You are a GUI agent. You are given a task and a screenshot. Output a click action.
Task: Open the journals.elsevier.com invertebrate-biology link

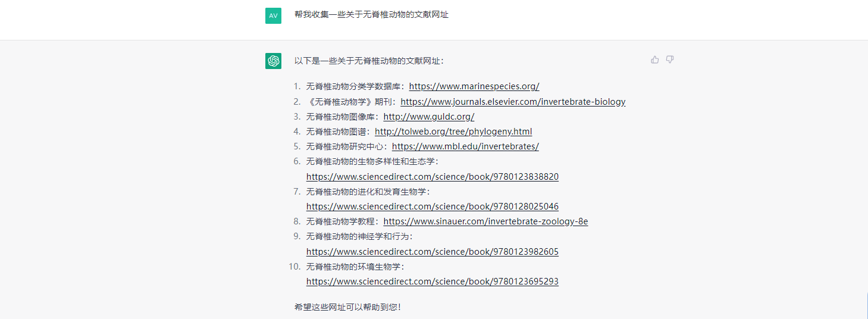[x=513, y=102]
